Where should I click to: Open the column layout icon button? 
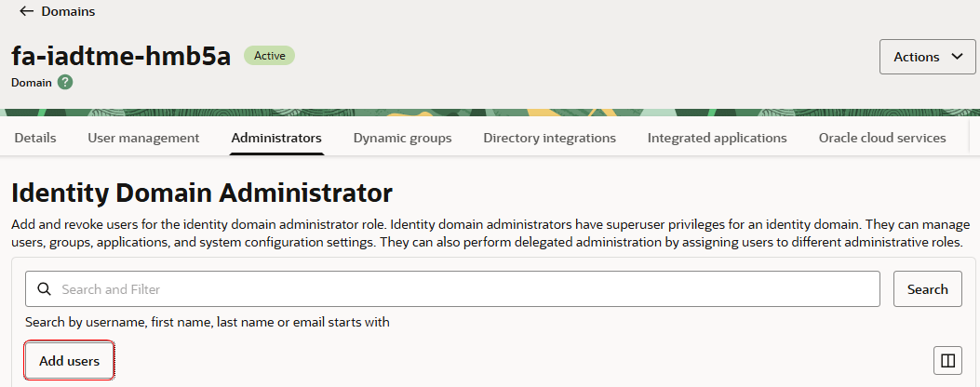[x=948, y=360]
